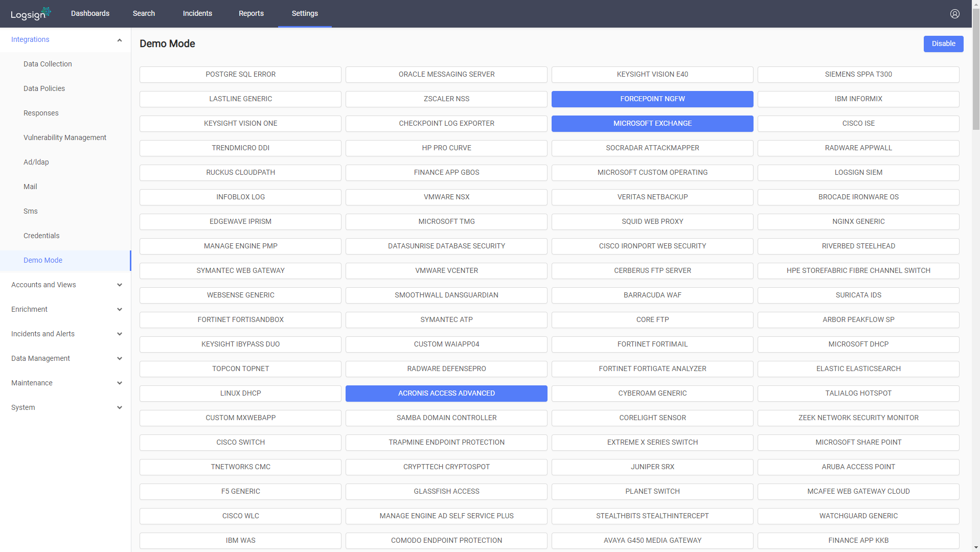Select CHECKPOINT LOG EXPORTER source
The image size is (980, 552).
coord(446,124)
